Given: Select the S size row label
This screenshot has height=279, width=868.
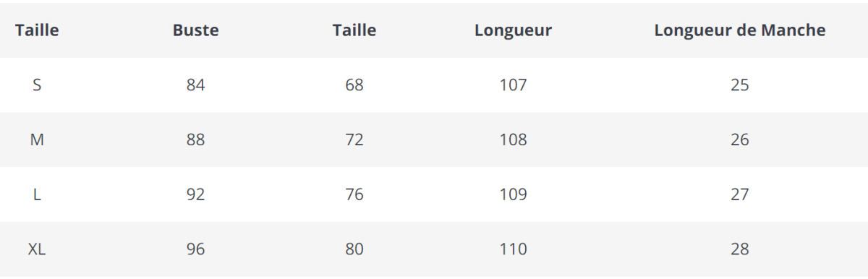Looking at the screenshot, I should coord(37,85).
